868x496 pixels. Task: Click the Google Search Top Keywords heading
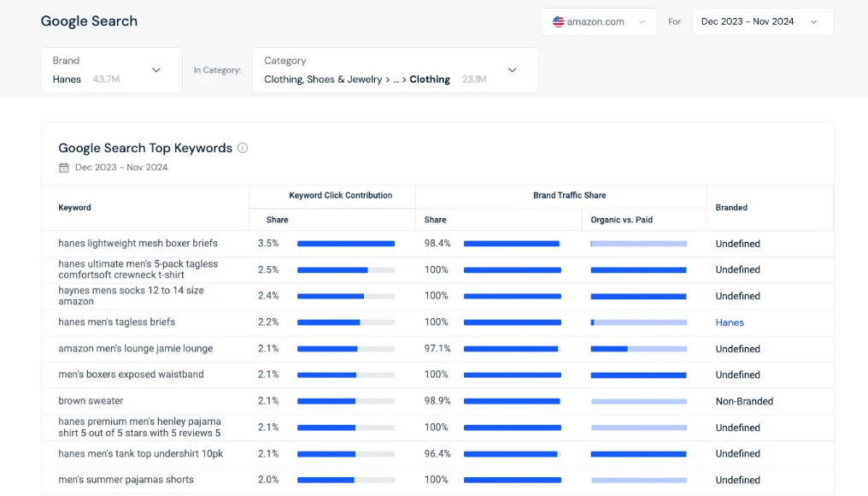(x=145, y=148)
